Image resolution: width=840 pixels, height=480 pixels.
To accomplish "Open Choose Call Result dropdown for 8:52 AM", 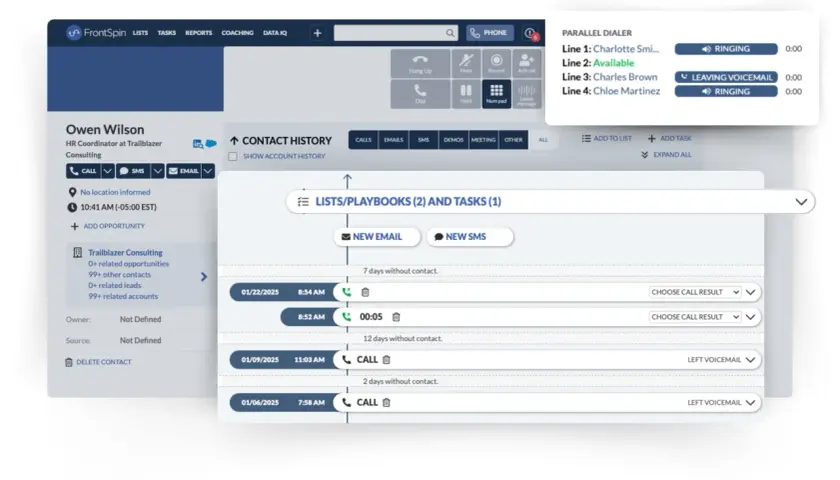I will click(695, 317).
